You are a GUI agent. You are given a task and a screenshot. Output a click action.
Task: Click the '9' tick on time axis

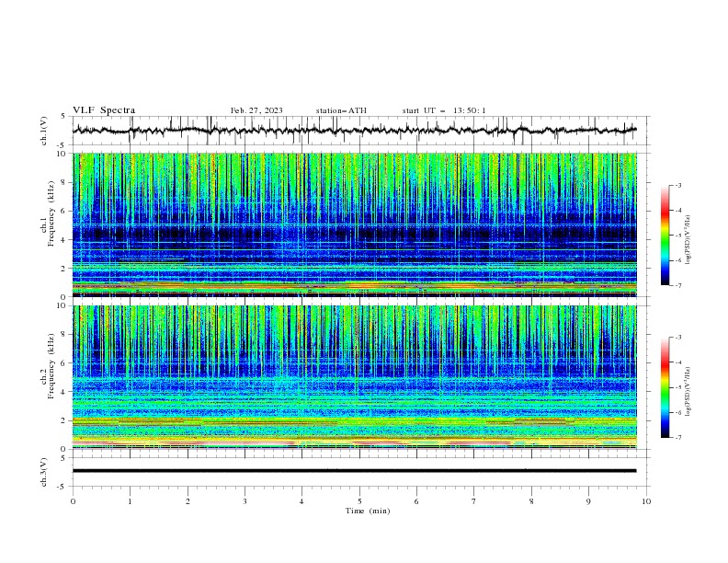[588, 501]
